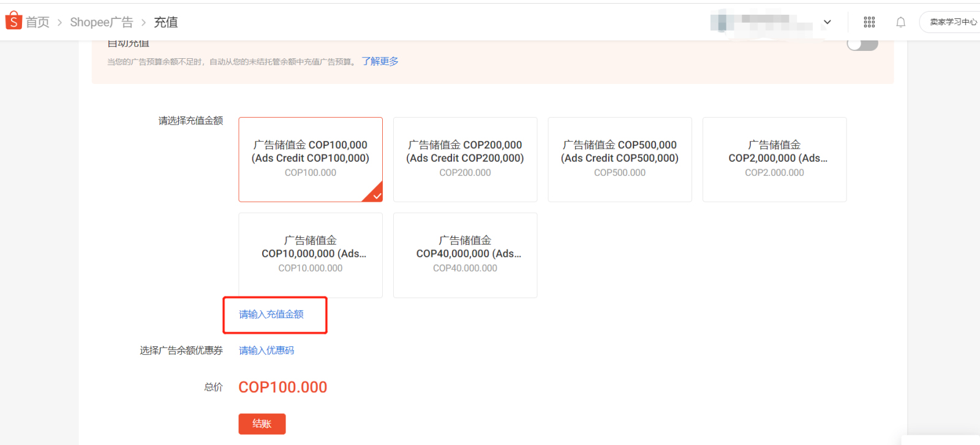
Task: Select the COP40,000,000 ads credit card
Action: (x=465, y=255)
